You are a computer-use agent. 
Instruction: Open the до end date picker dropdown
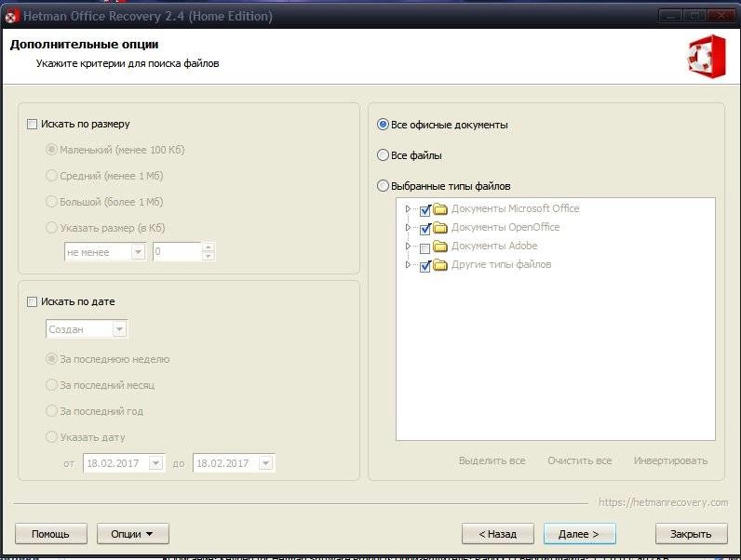tap(266, 463)
